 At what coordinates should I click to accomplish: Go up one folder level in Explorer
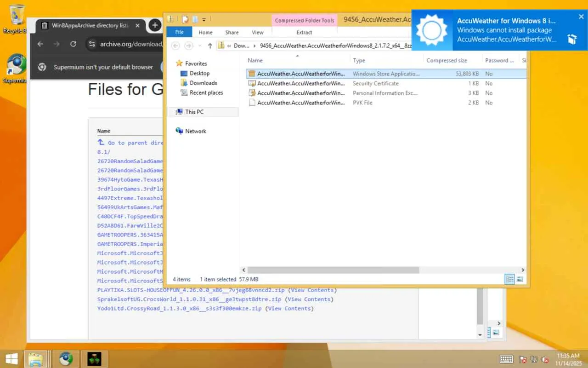tap(210, 46)
